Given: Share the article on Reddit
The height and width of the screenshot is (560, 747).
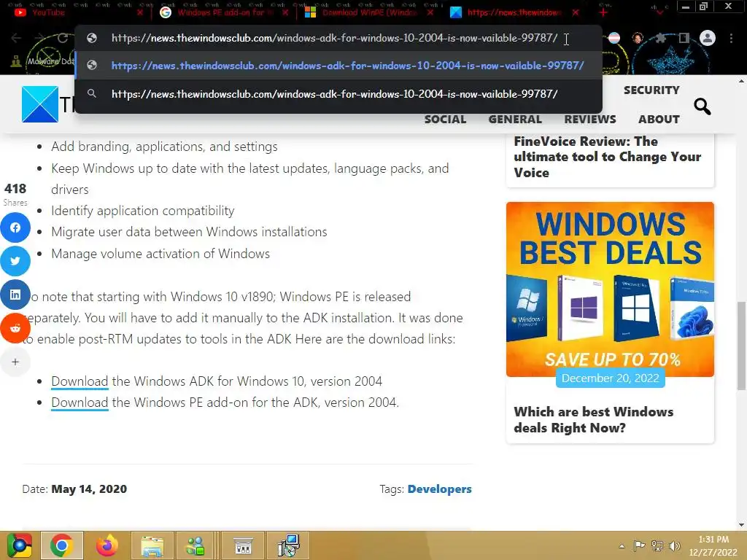Looking at the screenshot, I should pos(15,328).
